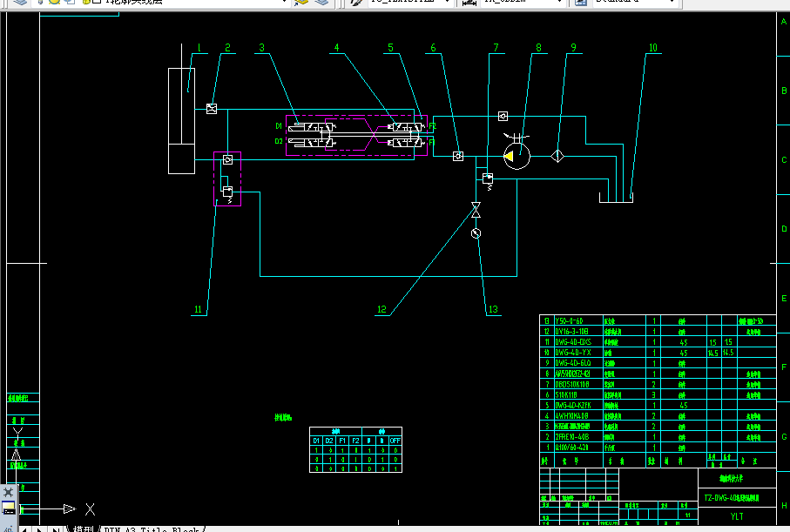Screen dimensions: 790x532
Task: Open the Layer Properties Manager icon
Action: 19,3
